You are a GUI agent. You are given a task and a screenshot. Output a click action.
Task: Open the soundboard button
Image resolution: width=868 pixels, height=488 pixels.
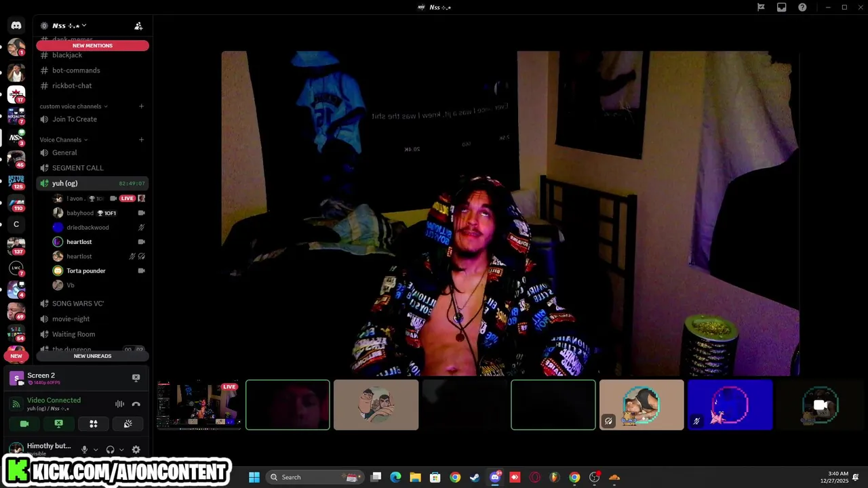(127, 424)
